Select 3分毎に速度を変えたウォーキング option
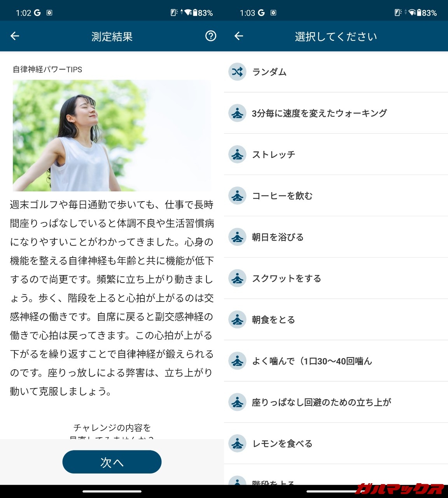The width and height of the screenshot is (448, 498). [319, 113]
